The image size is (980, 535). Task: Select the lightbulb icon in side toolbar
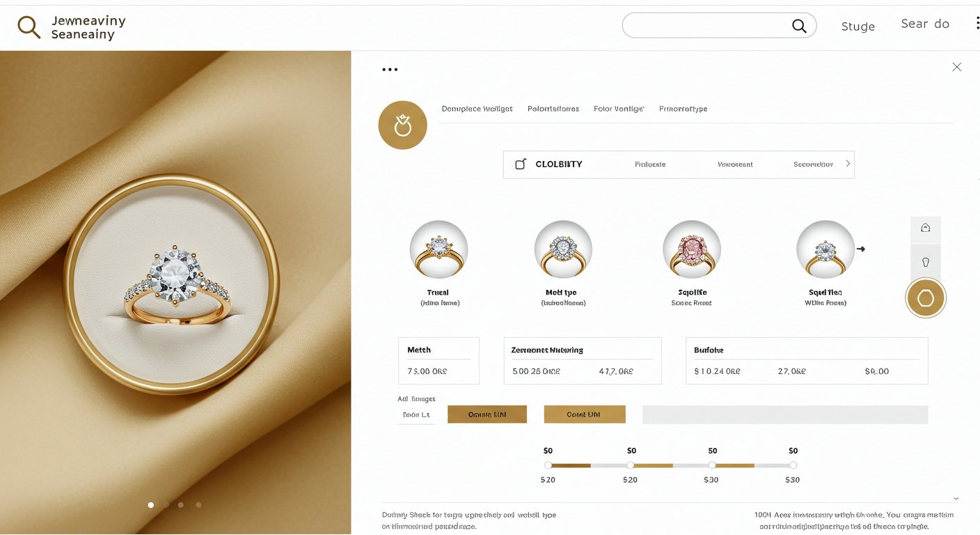(x=926, y=262)
